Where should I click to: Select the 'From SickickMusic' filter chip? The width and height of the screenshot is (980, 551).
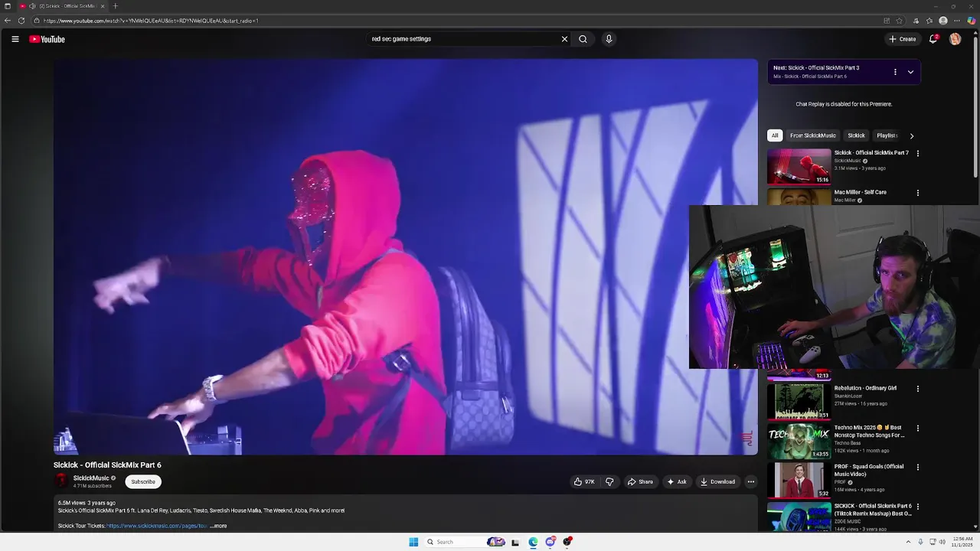point(813,135)
